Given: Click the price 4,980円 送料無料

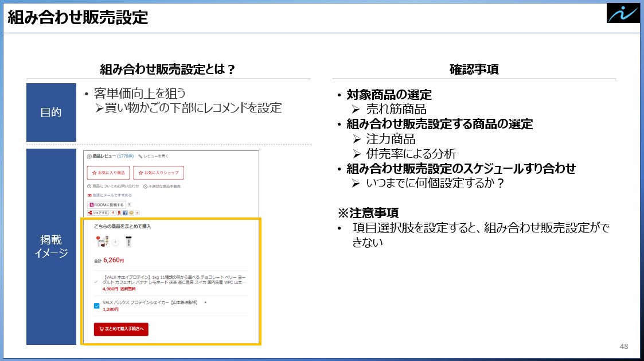Looking at the screenshot, I should [119, 289].
